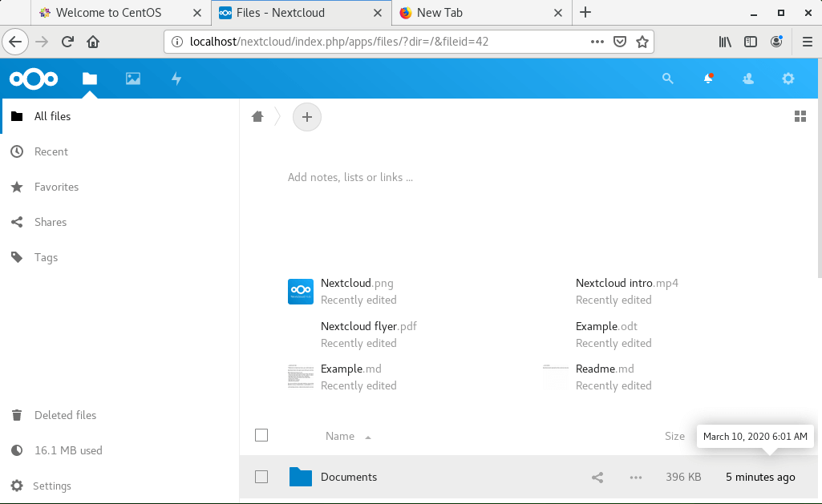Open the Deleted files section
822x504 pixels.
pyautogui.click(x=65, y=415)
